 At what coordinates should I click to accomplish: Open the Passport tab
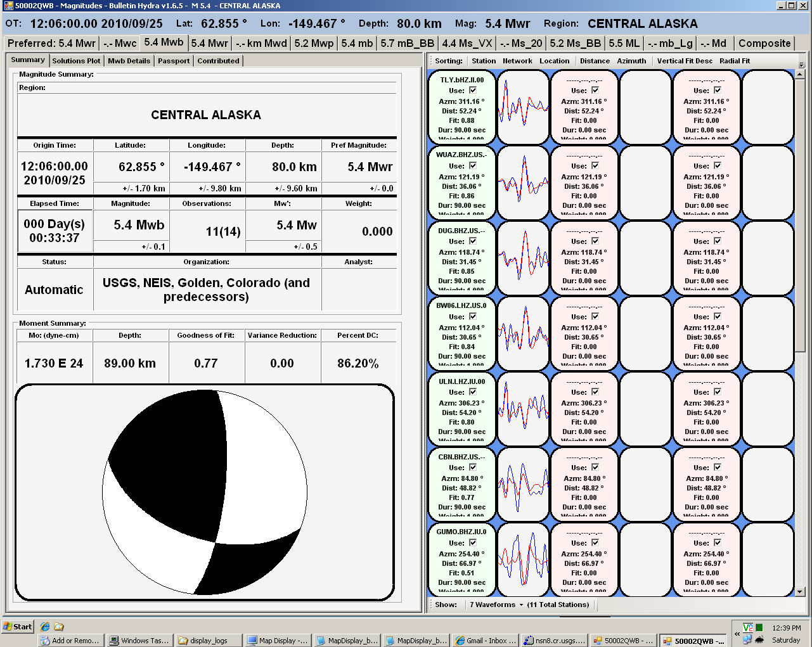tap(174, 61)
